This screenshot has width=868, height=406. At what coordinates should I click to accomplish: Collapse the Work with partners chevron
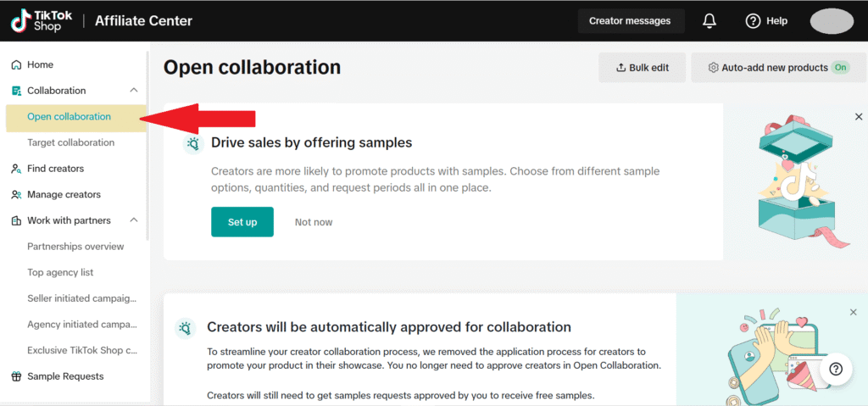133,220
